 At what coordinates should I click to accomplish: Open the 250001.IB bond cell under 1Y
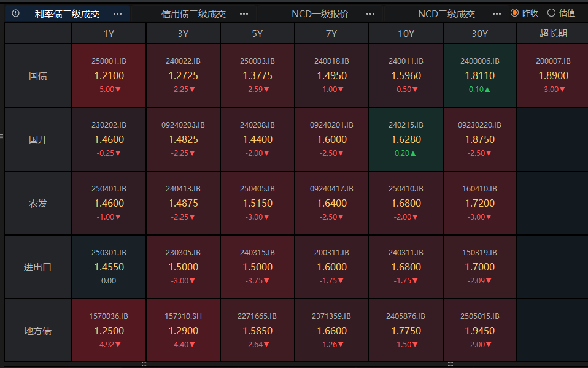[x=109, y=75]
